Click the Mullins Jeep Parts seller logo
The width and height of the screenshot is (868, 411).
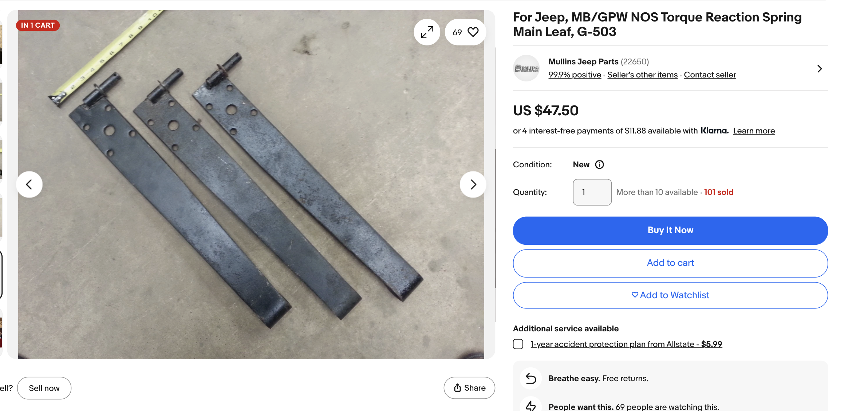tap(526, 68)
